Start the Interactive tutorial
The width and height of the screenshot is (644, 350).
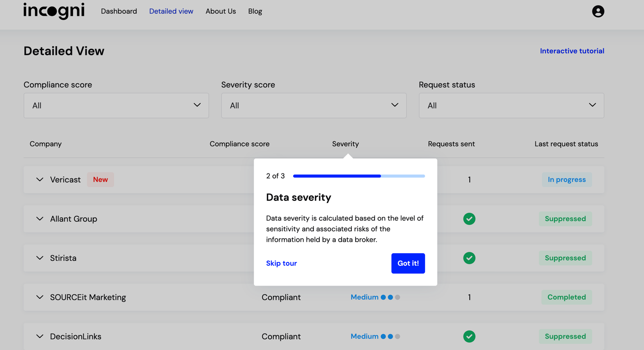[571, 51]
